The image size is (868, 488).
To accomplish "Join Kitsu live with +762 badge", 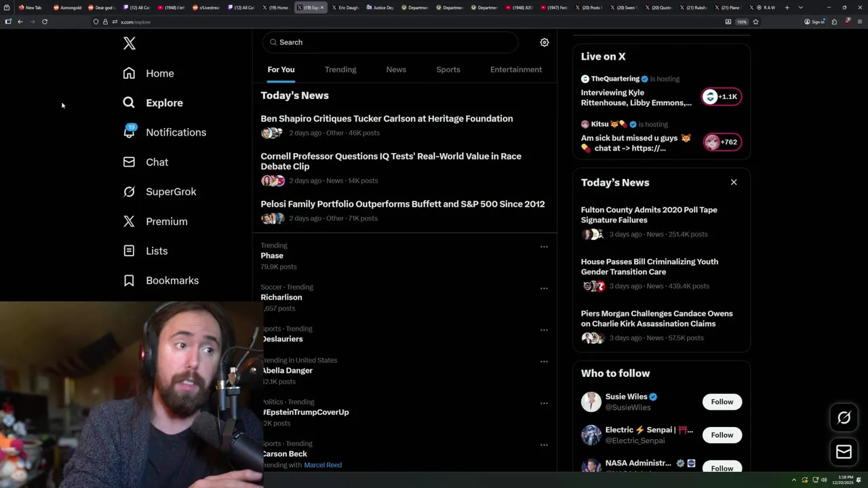I will [x=722, y=142].
